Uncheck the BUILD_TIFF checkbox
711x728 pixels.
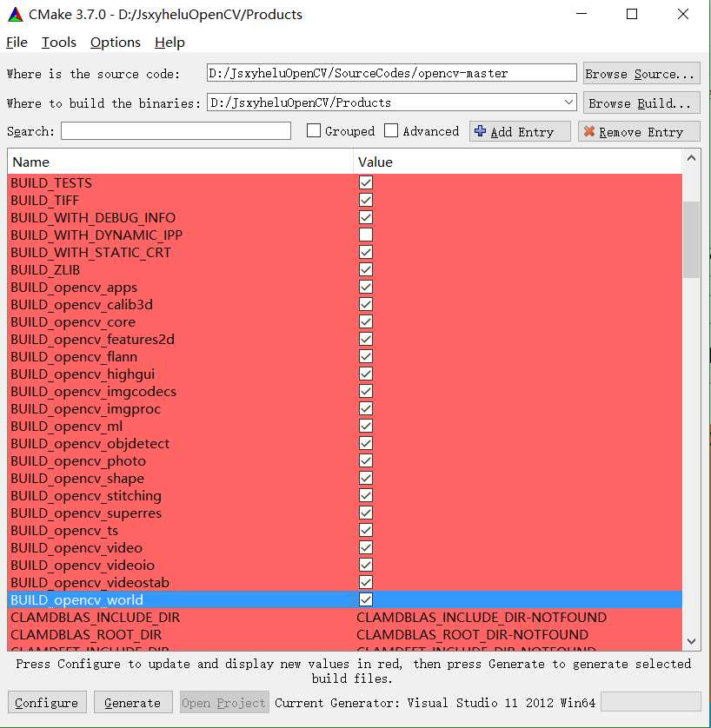pyautogui.click(x=366, y=200)
